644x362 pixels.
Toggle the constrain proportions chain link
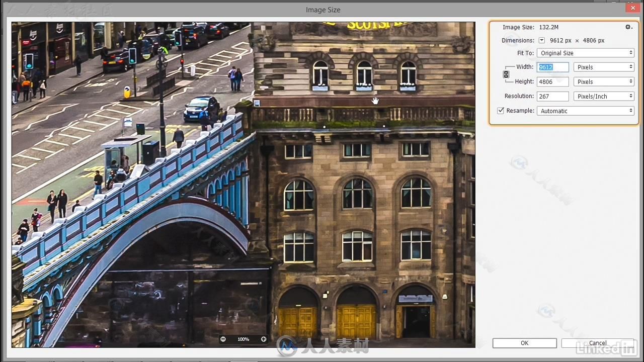tap(506, 74)
